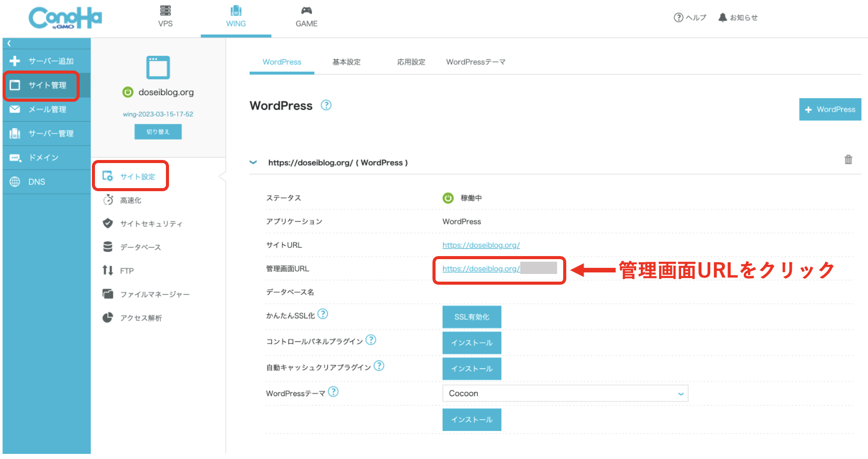Click the アクセス解析 pie chart icon
Viewport: 868px width, 459px height.
pos(108,317)
